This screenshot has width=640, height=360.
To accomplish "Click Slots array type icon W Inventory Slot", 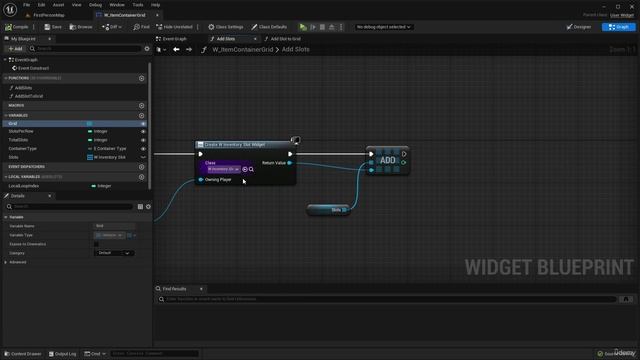I will tap(90, 157).
